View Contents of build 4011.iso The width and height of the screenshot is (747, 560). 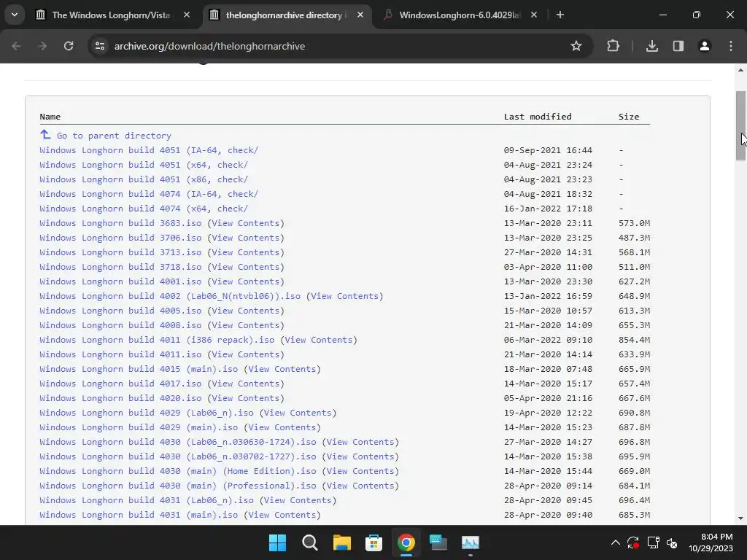pyautogui.click(x=246, y=355)
